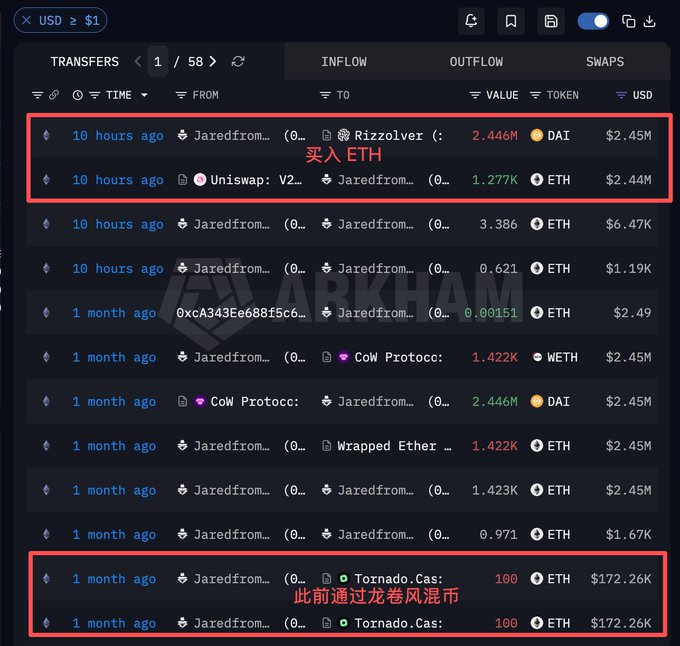Image resolution: width=680 pixels, height=646 pixels.
Task: Open the alert bell icon
Action: pos(471,21)
